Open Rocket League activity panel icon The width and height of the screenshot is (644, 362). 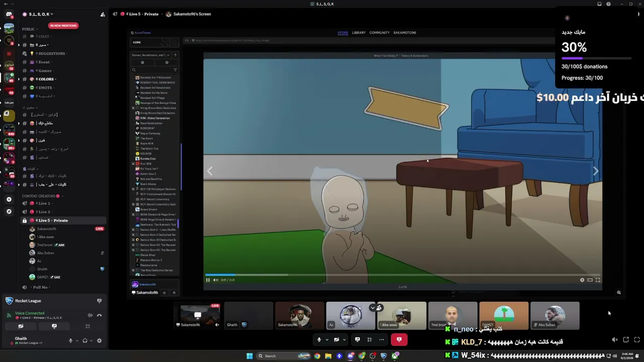pos(99,301)
